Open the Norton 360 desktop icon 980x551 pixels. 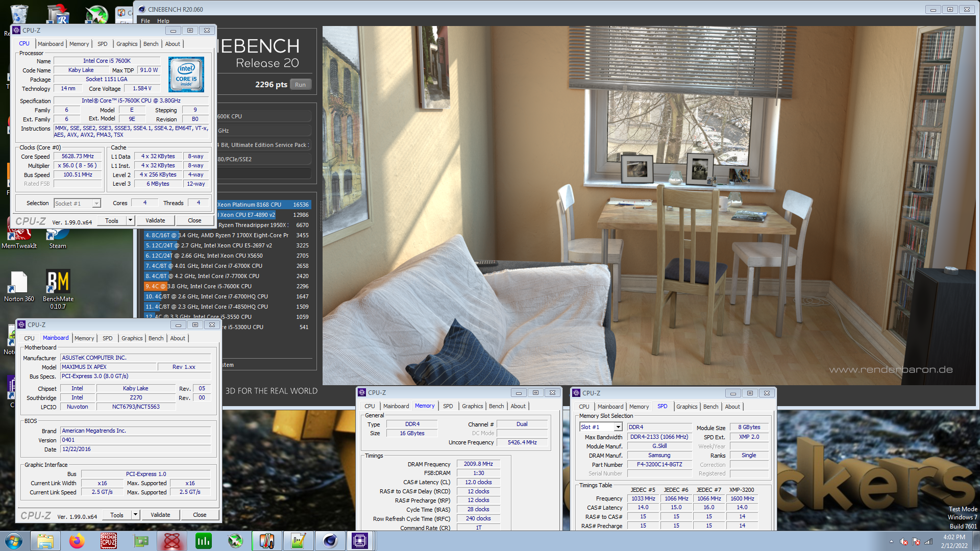pyautogui.click(x=19, y=287)
